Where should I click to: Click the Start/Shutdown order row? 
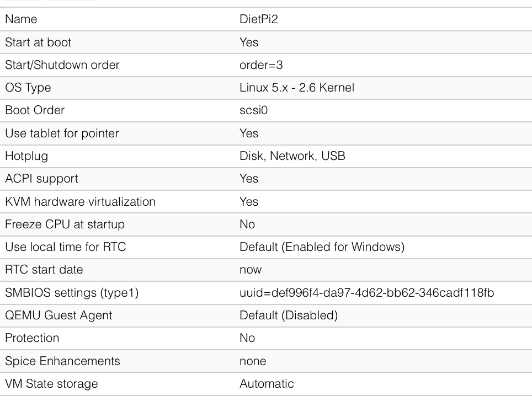266,65
